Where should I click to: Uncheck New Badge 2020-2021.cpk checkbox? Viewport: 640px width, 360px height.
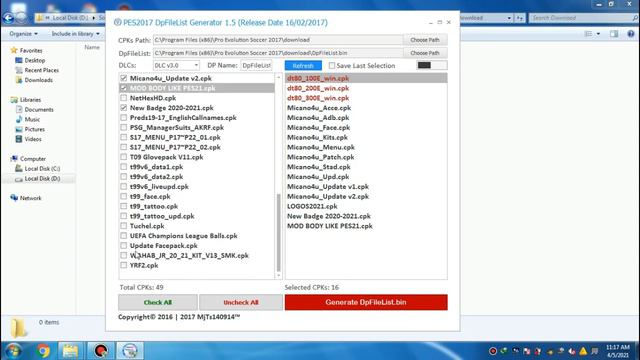[124, 108]
